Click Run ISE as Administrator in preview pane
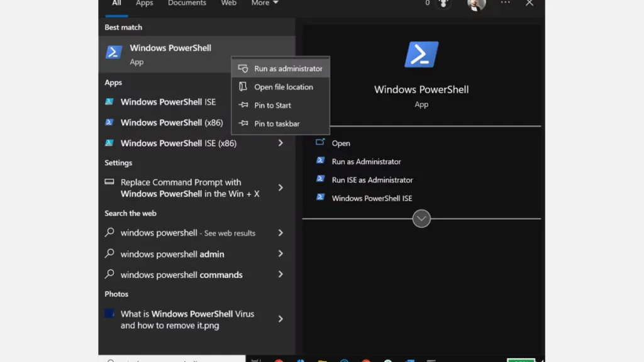The height and width of the screenshot is (362, 644). point(372,180)
